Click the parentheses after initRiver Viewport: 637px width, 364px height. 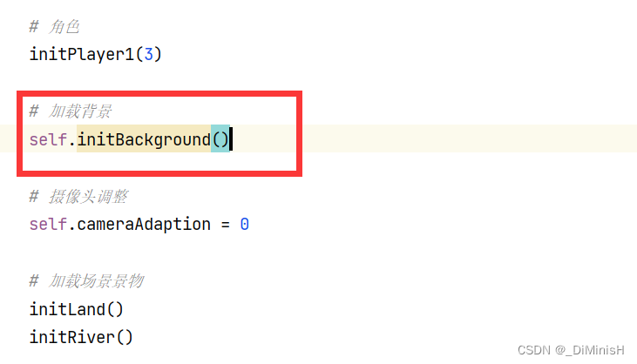(125, 337)
